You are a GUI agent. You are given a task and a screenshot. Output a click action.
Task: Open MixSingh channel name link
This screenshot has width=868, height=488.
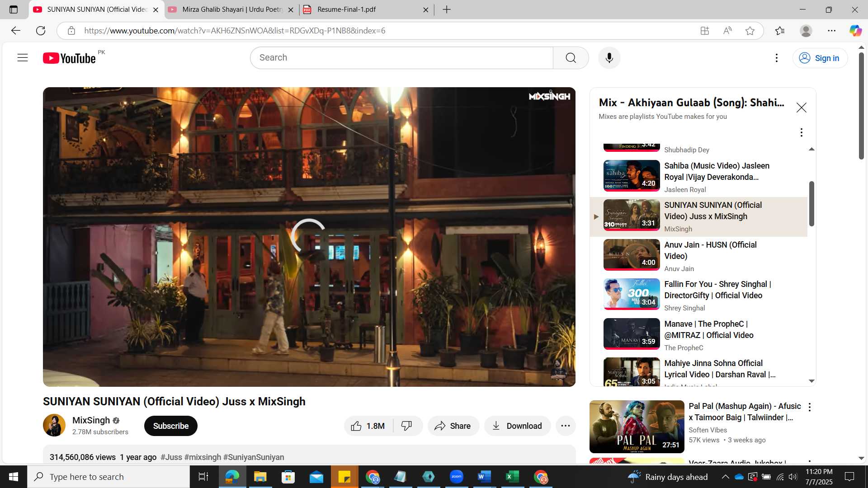(91, 420)
